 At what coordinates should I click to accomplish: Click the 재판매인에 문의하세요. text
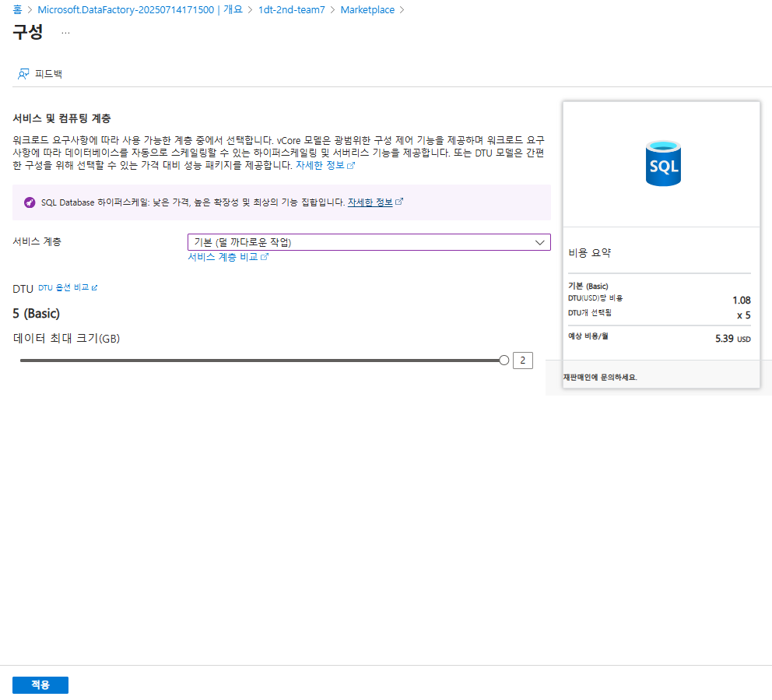pos(600,378)
